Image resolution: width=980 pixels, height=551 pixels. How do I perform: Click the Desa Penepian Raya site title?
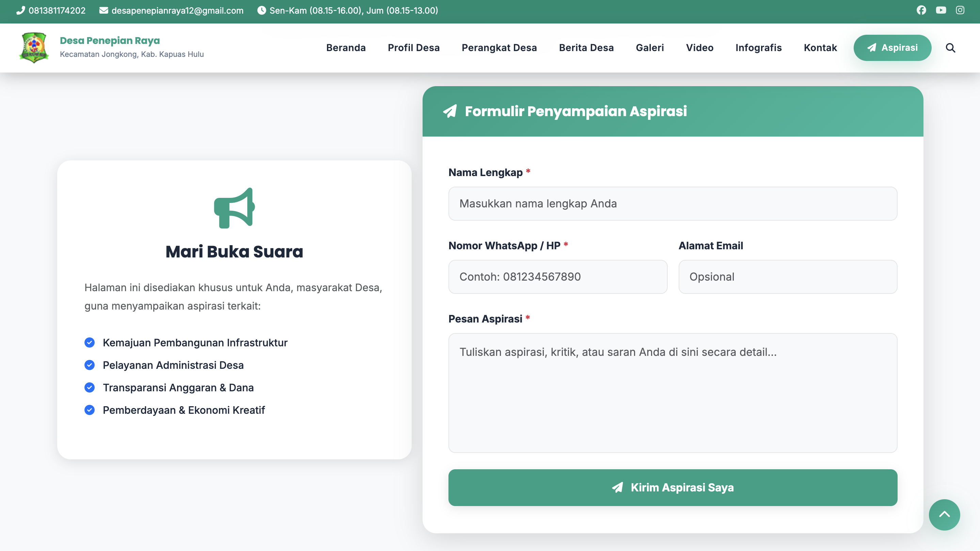pyautogui.click(x=110, y=40)
